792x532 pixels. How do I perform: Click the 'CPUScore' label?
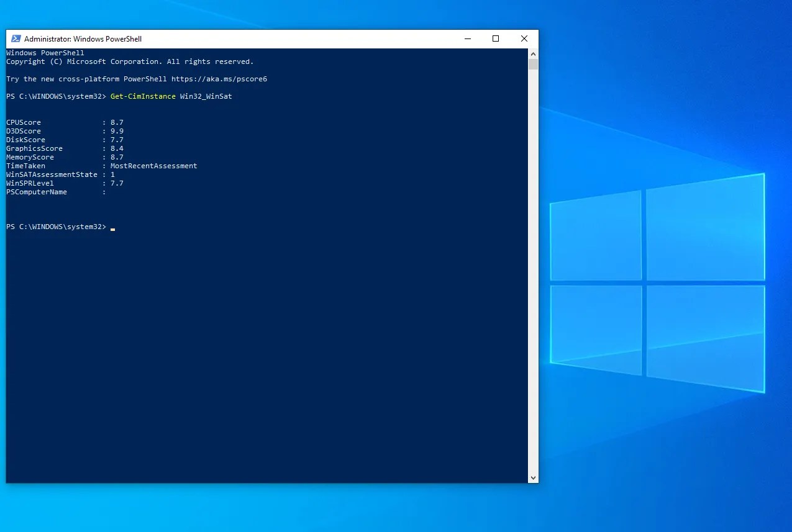click(24, 122)
